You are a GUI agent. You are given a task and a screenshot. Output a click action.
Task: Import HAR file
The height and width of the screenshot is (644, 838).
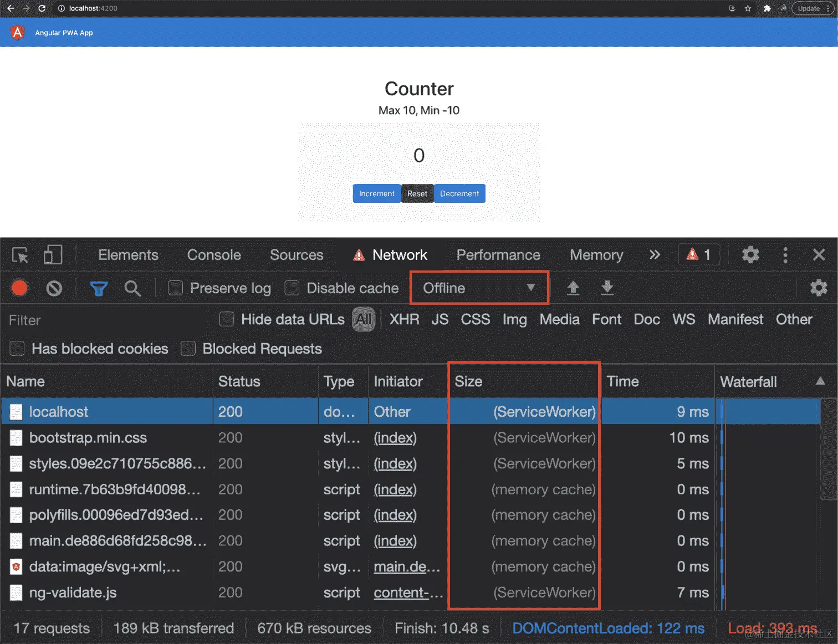573,288
